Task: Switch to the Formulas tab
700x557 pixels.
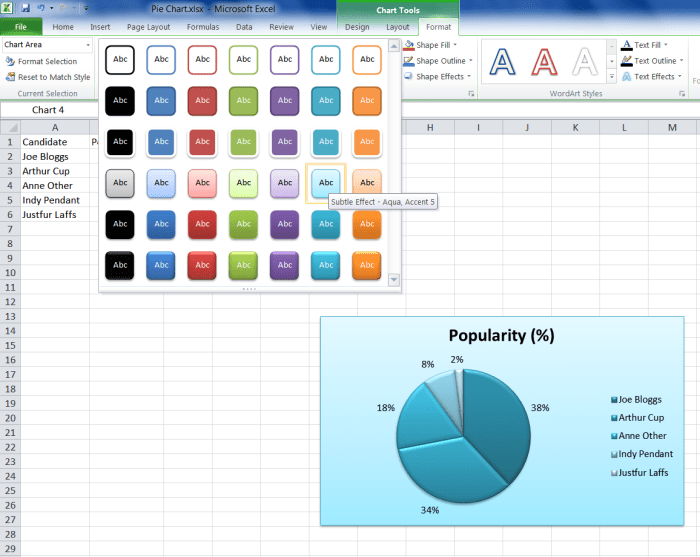Action: click(203, 27)
